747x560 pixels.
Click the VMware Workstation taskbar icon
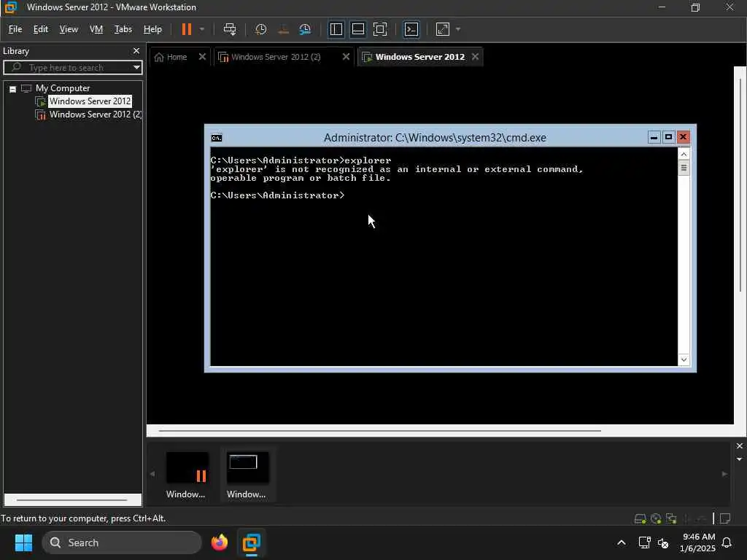click(x=251, y=542)
